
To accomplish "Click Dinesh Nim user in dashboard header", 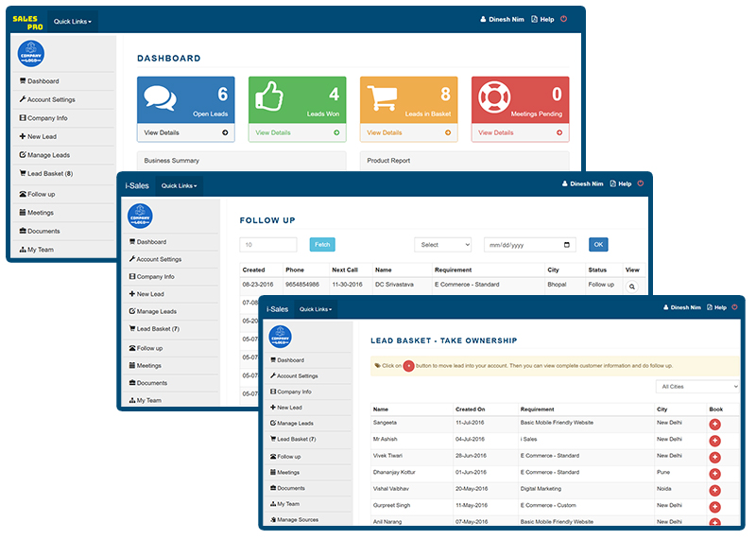I will (x=502, y=19).
